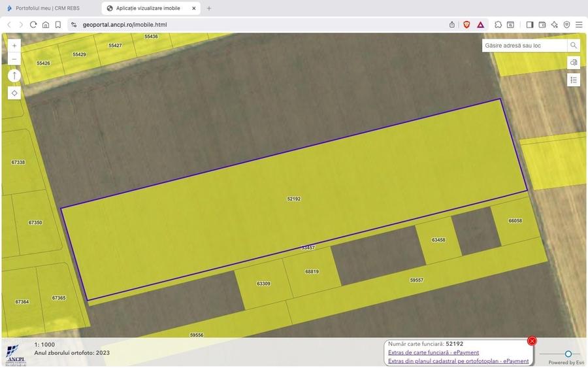Open Brave Shields lion icon
Viewport: 588px width, 368px height.
pyautogui.click(x=466, y=25)
